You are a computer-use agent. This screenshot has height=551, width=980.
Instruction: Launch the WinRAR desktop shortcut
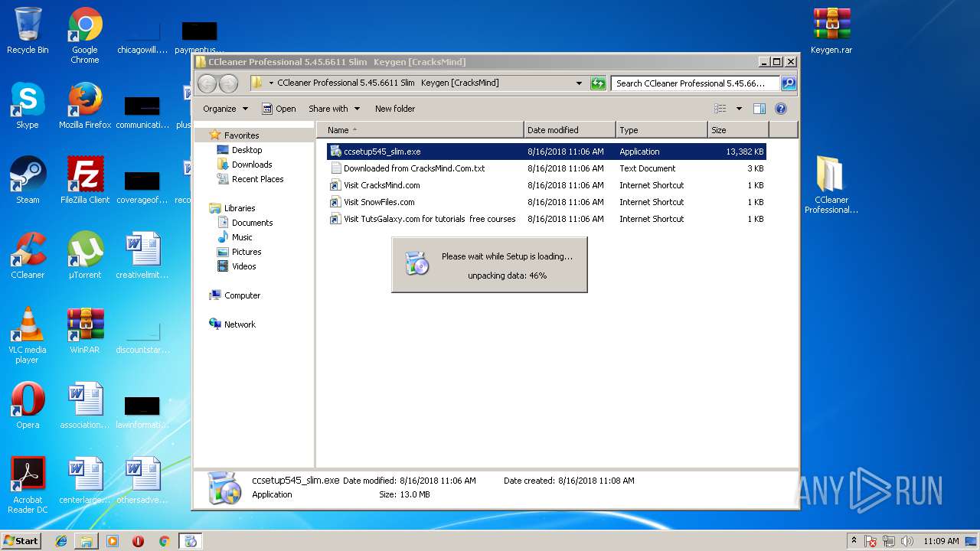[x=85, y=331]
